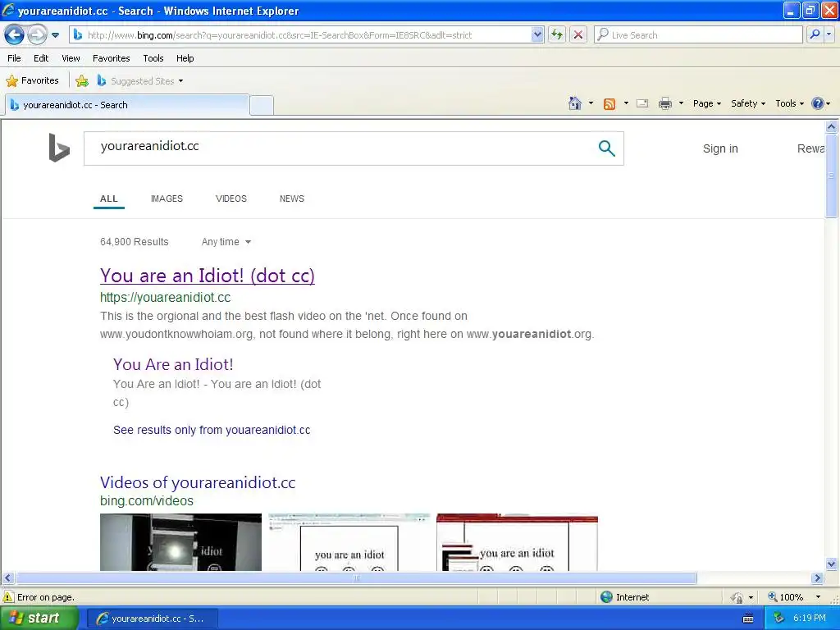Click horizontal scrollbar right arrow
The width and height of the screenshot is (840, 630).
coord(817,578)
